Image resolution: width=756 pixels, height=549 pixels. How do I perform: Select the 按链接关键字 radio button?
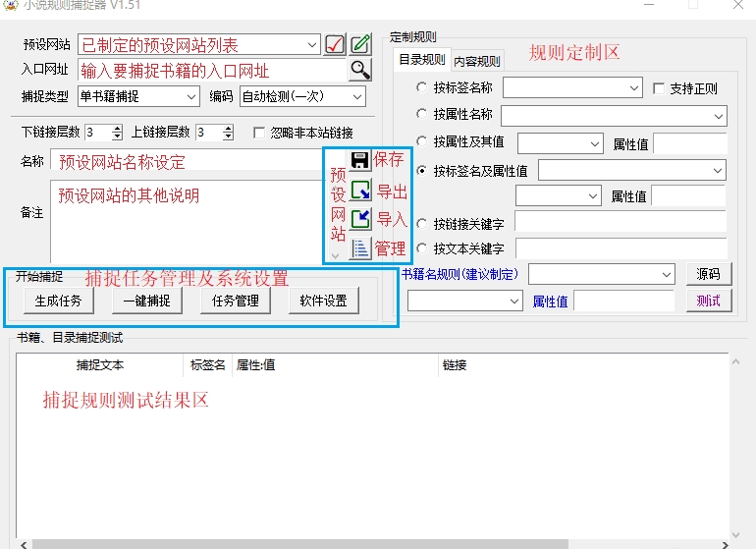(421, 224)
